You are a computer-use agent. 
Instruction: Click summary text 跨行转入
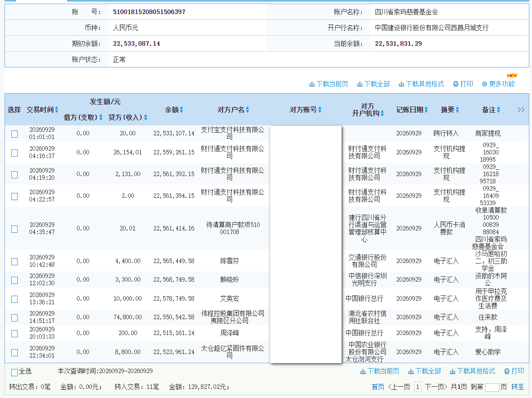pyautogui.click(x=446, y=133)
